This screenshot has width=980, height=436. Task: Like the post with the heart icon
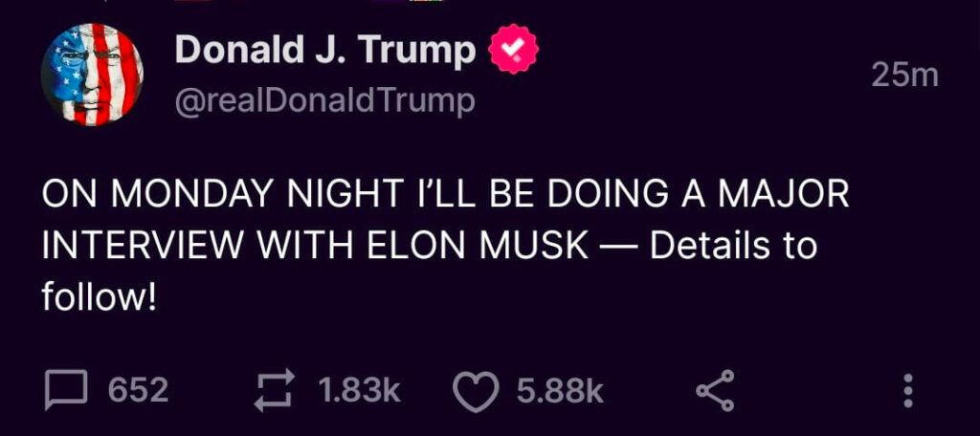tap(476, 392)
